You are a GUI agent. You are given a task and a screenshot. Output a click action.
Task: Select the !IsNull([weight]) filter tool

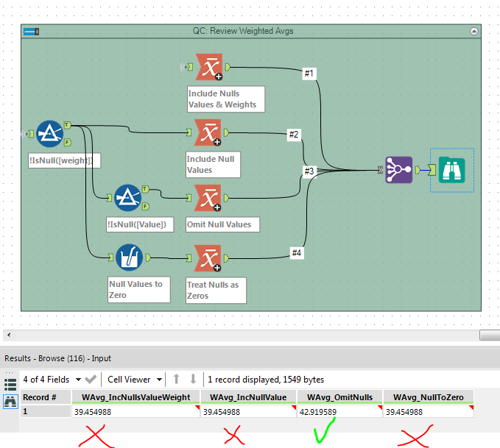coord(49,134)
